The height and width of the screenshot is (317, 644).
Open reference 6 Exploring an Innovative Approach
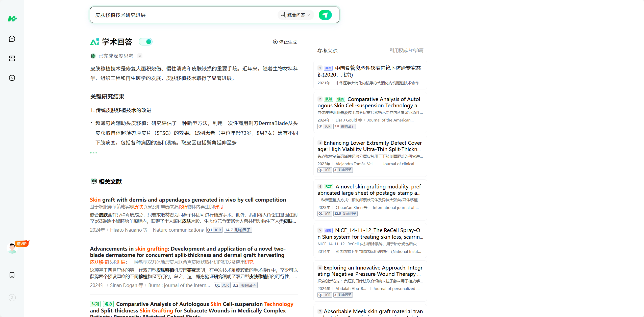coord(370,271)
